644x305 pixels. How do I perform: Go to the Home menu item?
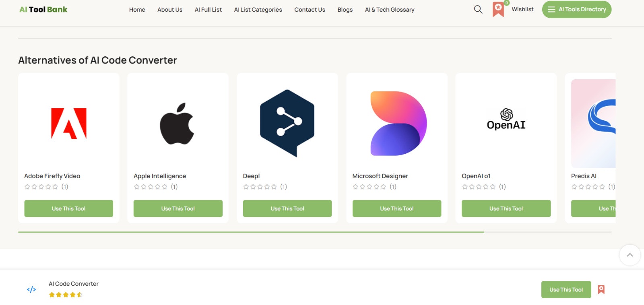click(137, 10)
